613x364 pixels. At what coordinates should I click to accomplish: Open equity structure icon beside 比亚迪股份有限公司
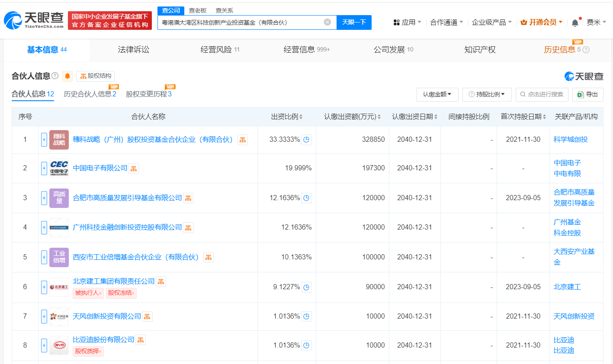(141, 340)
